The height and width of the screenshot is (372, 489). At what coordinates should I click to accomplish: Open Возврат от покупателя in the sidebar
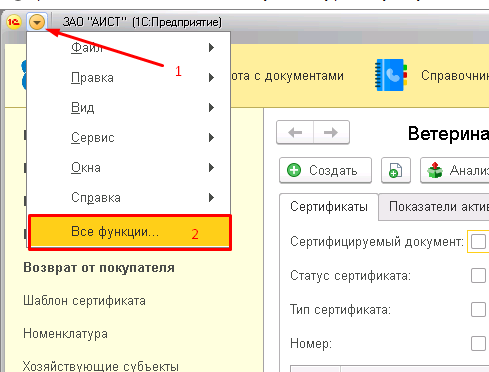click(x=99, y=268)
